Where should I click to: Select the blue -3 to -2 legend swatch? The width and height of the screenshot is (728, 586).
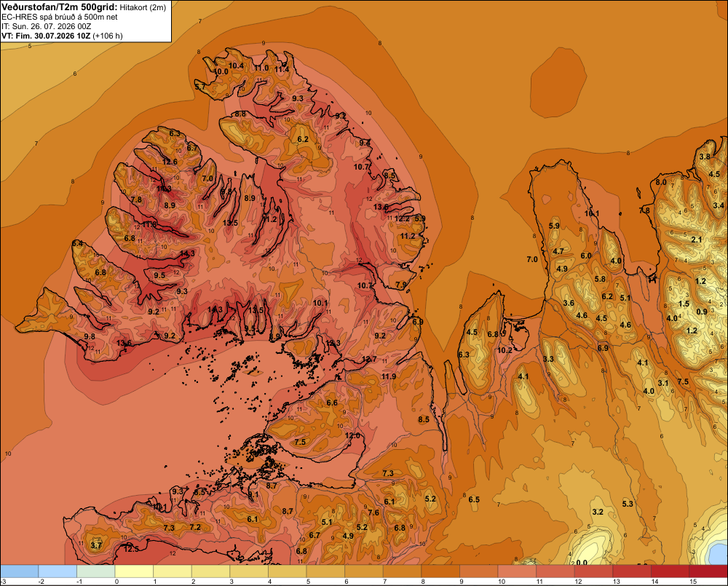(x=19, y=571)
